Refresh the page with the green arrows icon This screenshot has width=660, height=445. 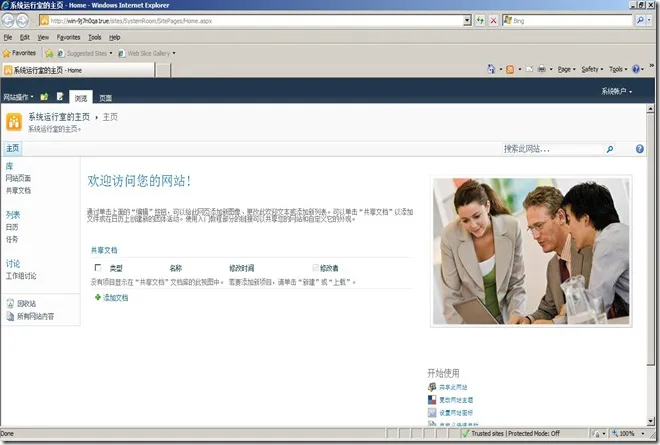pyautogui.click(x=480, y=20)
